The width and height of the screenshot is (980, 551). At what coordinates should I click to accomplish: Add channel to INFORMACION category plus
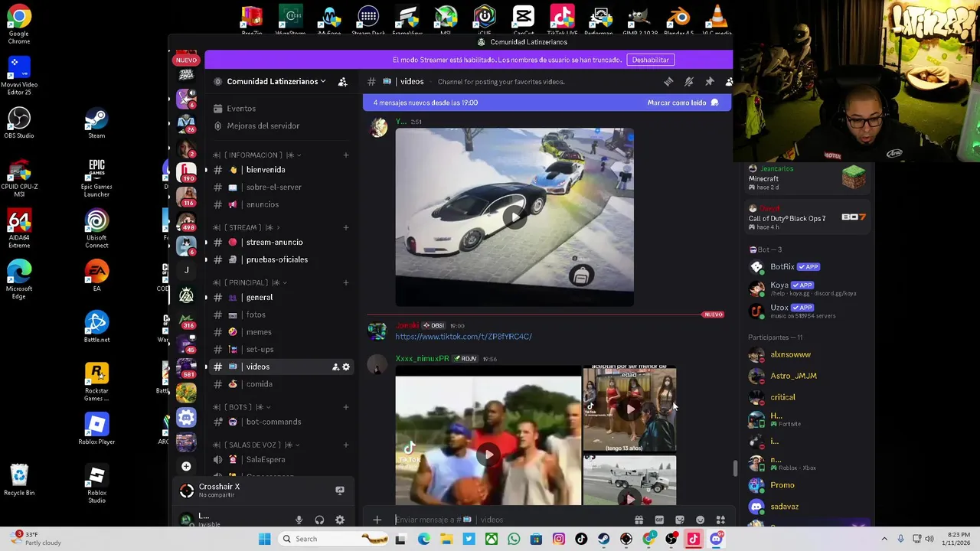[x=346, y=155]
